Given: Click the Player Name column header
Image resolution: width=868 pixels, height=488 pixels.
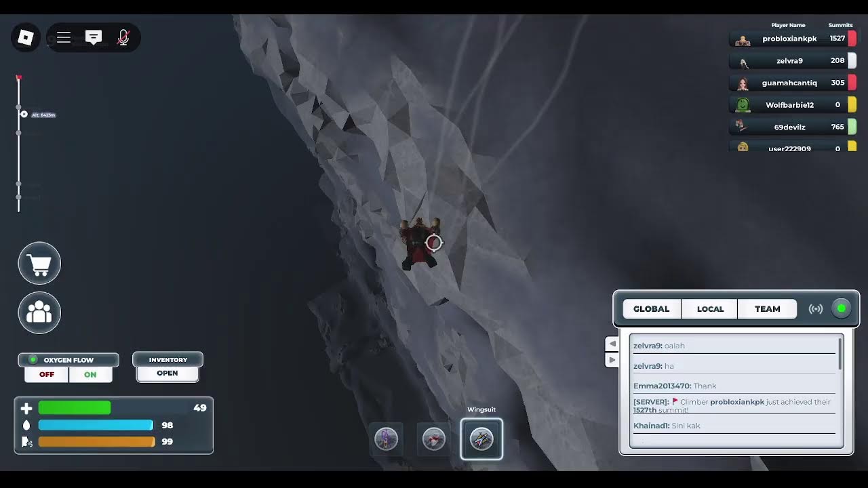Looking at the screenshot, I should pyautogui.click(x=788, y=25).
